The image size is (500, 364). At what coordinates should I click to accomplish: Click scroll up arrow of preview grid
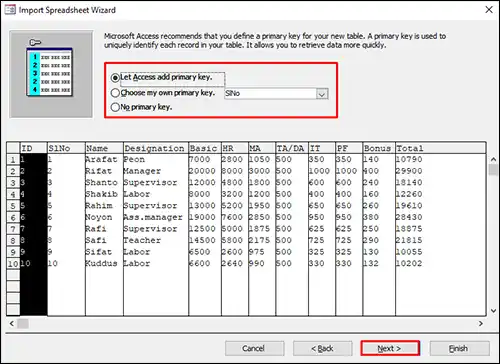point(493,159)
